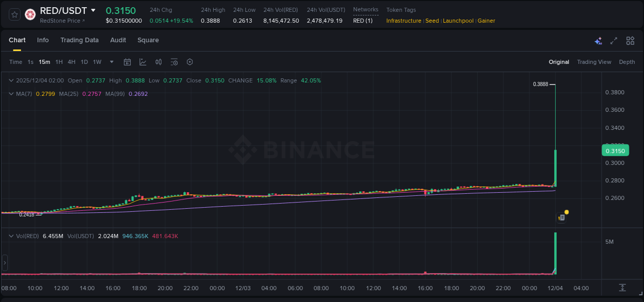Select the 15m timeframe button

pyautogui.click(x=44, y=62)
